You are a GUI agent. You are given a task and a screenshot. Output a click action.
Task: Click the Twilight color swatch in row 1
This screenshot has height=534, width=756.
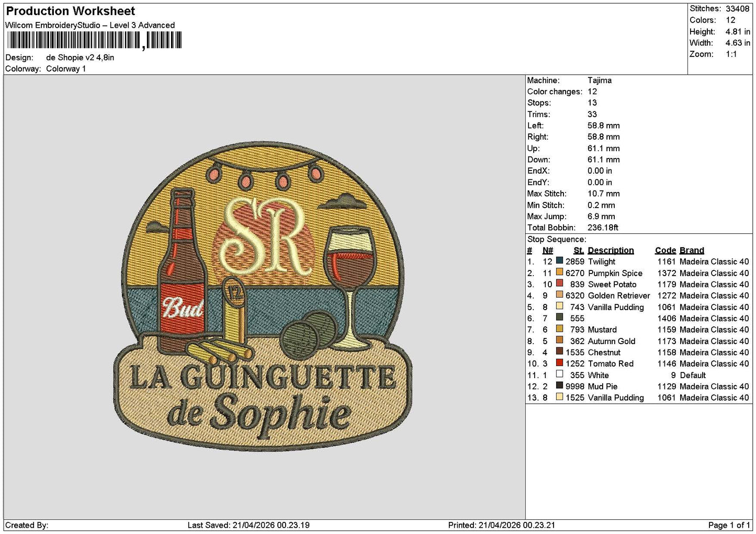tap(559, 261)
